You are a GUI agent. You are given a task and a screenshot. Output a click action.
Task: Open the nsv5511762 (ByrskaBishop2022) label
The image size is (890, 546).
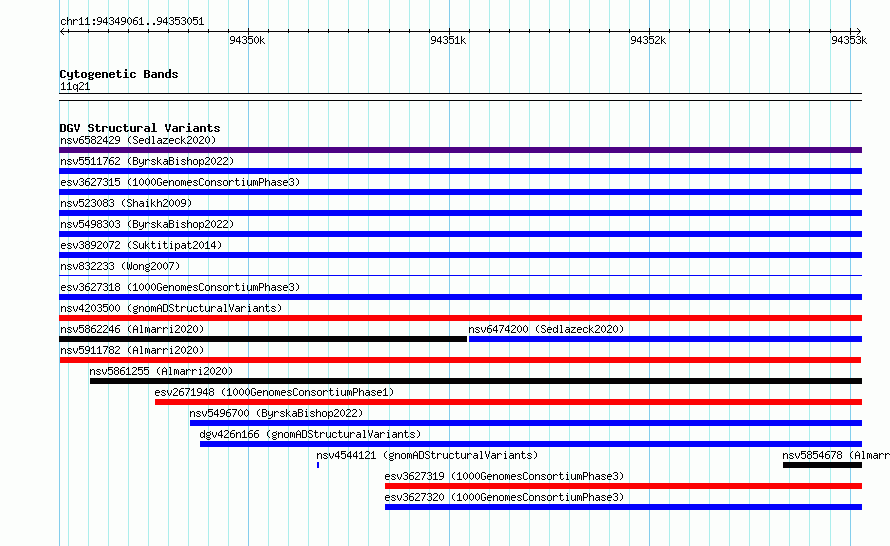147,161
